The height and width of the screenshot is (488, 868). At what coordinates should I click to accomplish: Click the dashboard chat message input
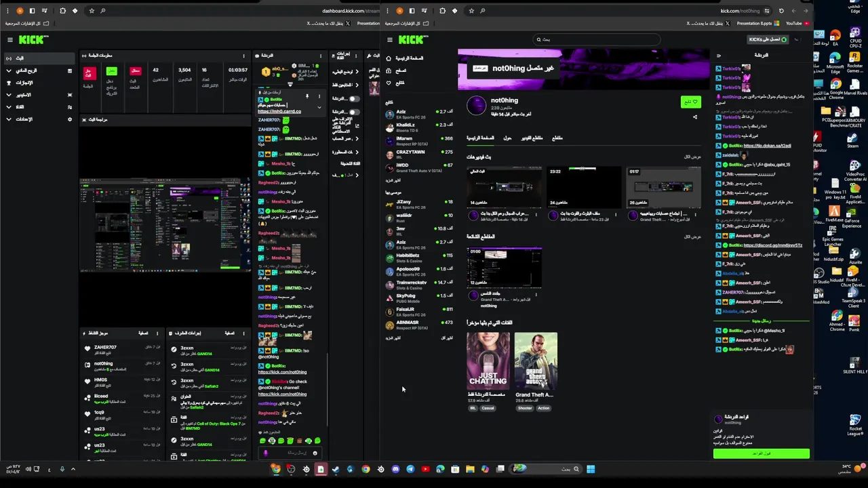(290, 453)
